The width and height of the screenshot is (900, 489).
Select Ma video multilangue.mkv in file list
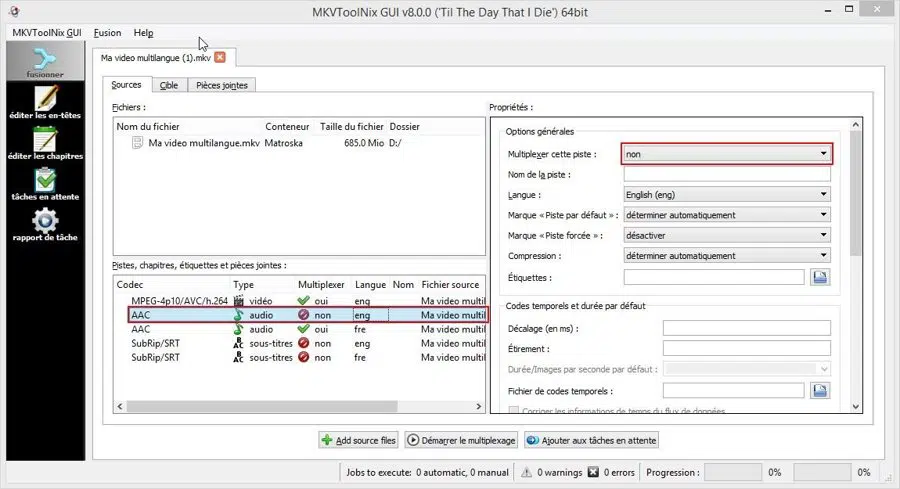coord(299,143)
